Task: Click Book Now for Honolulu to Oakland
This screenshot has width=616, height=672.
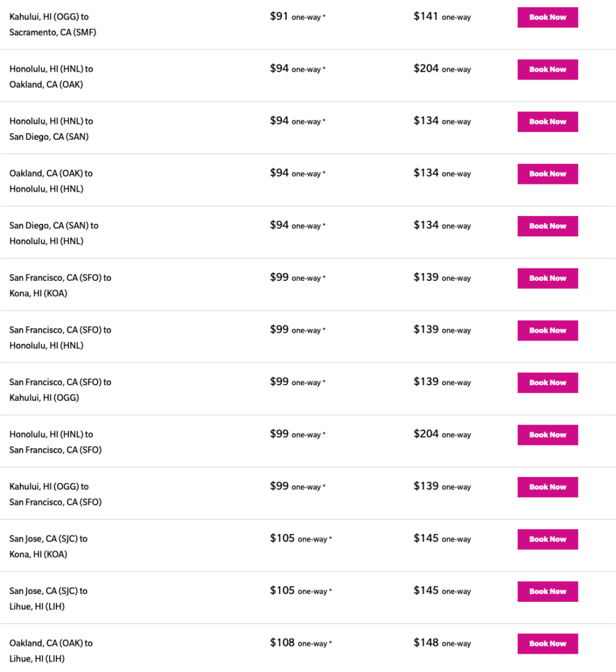Action: (x=547, y=70)
